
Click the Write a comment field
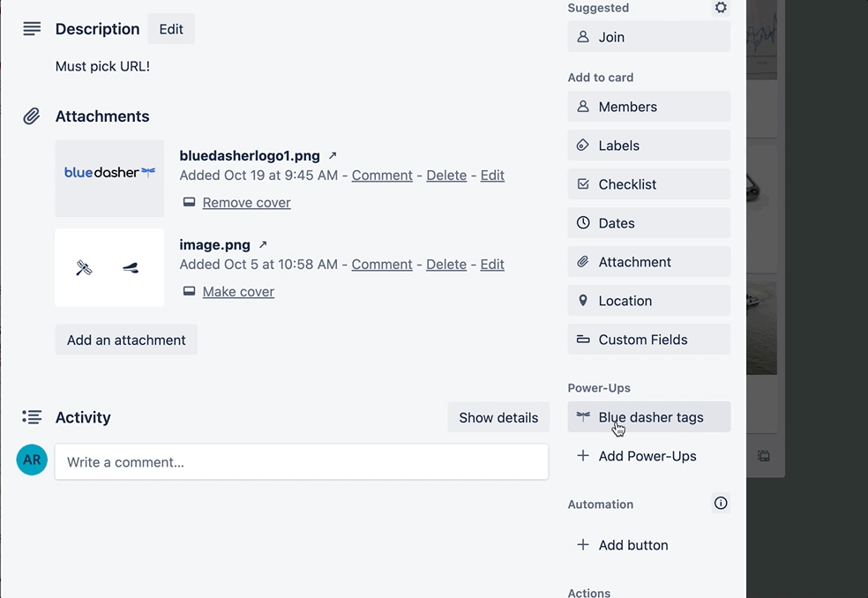coord(302,460)
